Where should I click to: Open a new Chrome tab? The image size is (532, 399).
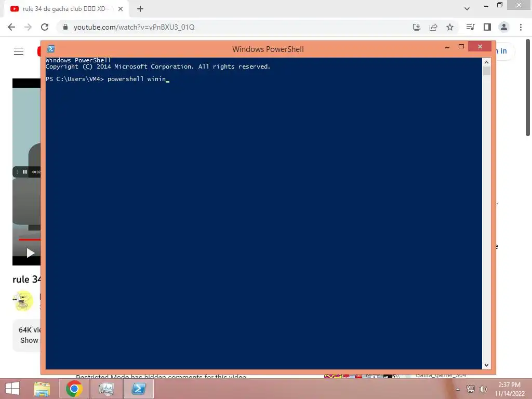[x=140, y=9]
